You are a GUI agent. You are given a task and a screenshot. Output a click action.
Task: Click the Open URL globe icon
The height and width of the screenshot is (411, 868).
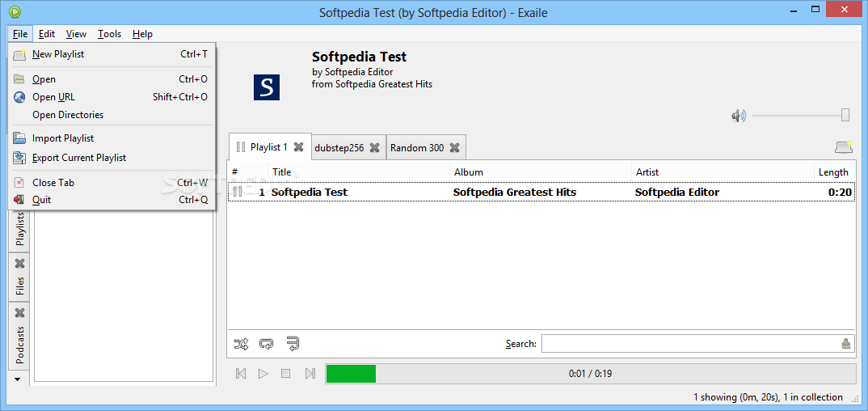pos(19,97)
